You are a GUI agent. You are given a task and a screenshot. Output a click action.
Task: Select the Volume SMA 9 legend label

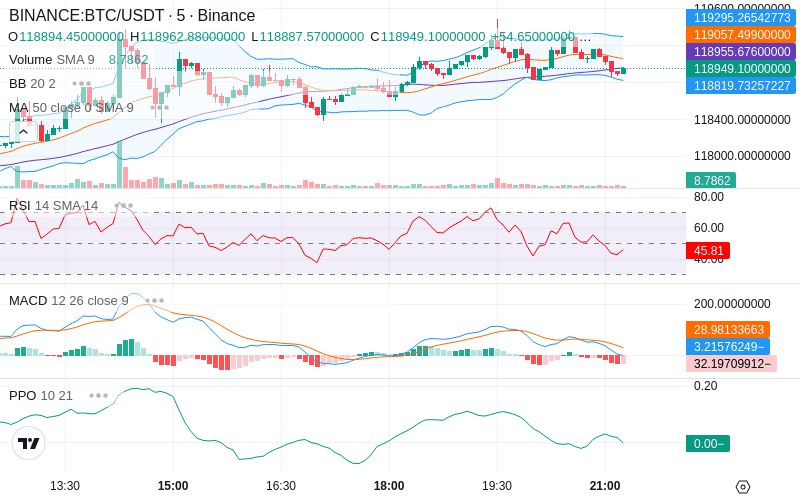point(52,60)
